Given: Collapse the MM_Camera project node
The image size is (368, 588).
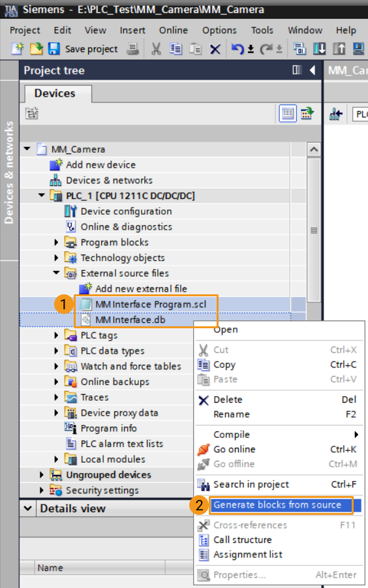Looking at the screenshot, I should click(x=27, y=149).
